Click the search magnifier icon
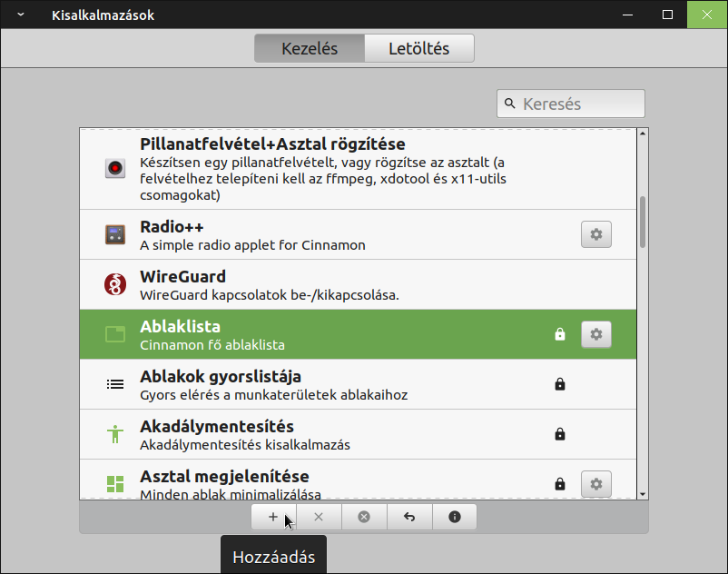 click(x=510, y=104)
